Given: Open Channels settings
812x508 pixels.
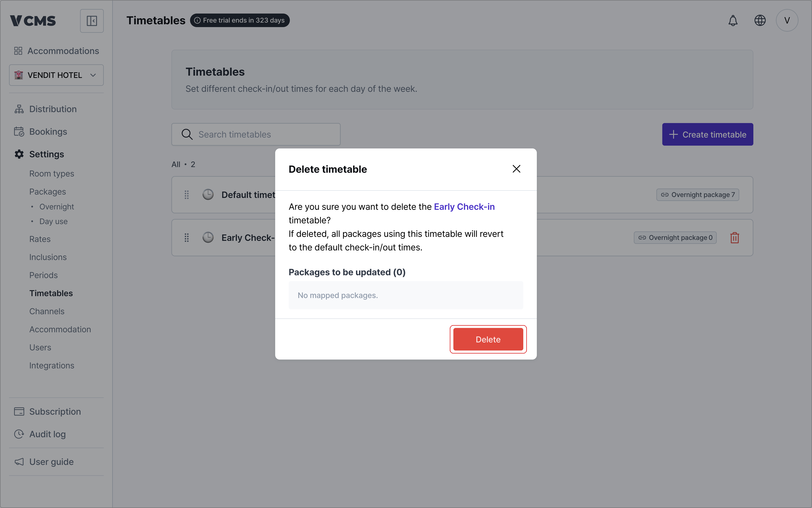Looking at the screenshot, I should coord(47,311).
